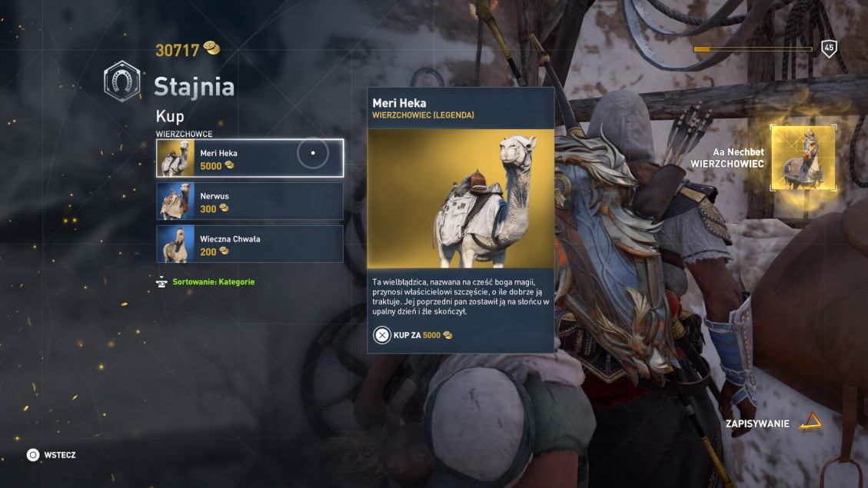The height and width of the screenshot is (488, 868).
Task: Click the Nerwus camel thumbnail image
Action: (175, 201)
